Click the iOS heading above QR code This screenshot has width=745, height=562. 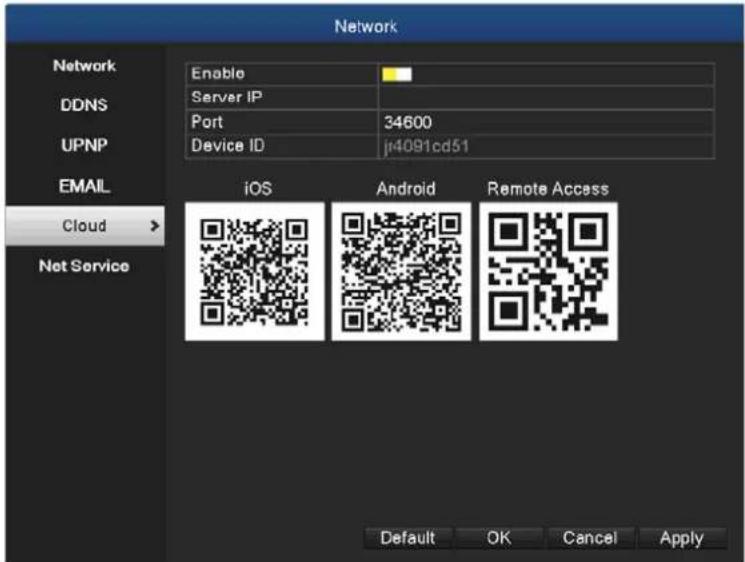coord(258,189)
